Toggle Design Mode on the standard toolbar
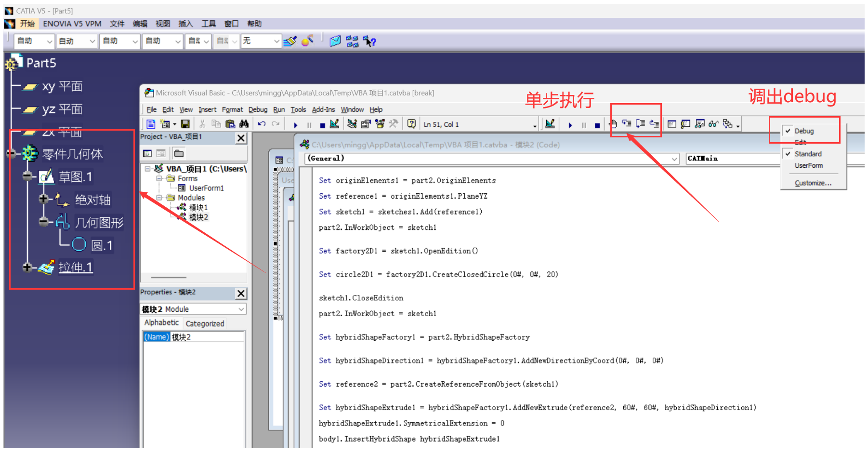 335,124
